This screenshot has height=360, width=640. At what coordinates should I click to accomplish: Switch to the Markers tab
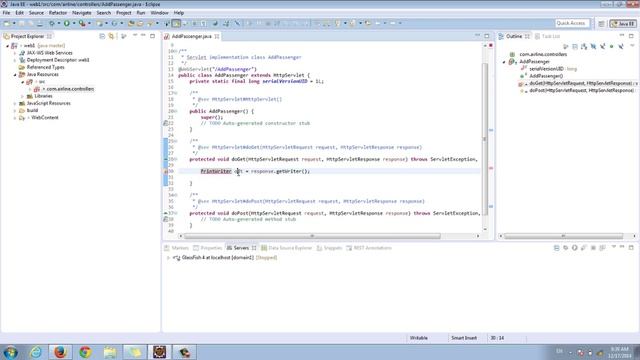tap(176, 248)
